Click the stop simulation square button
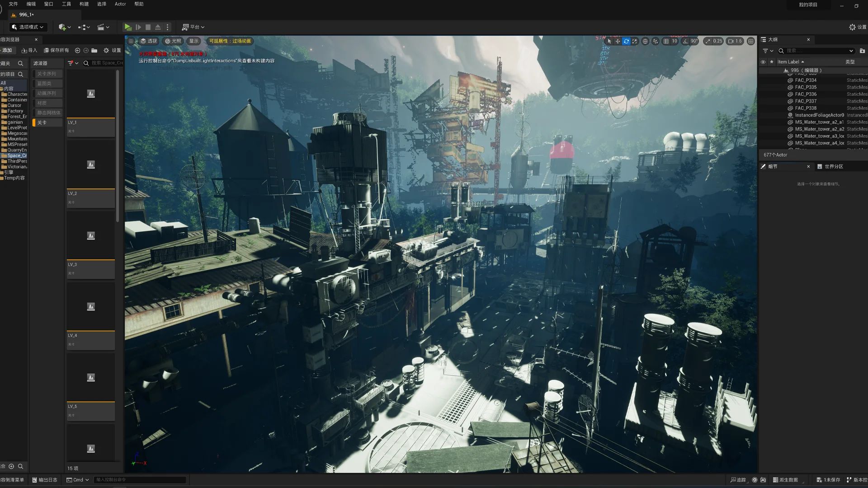The width and height of the screenshot is (868, 488). [x=148, y=27]
